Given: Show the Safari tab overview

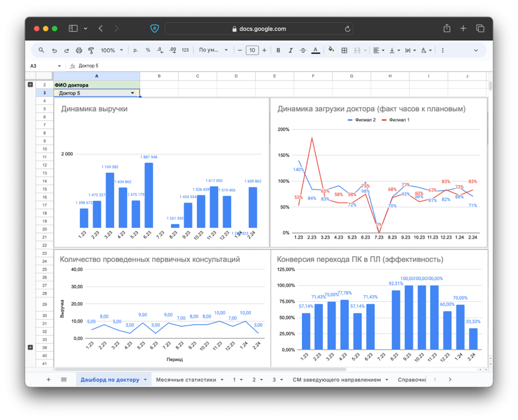Looking at the screenshot, I should pos(480,28).
